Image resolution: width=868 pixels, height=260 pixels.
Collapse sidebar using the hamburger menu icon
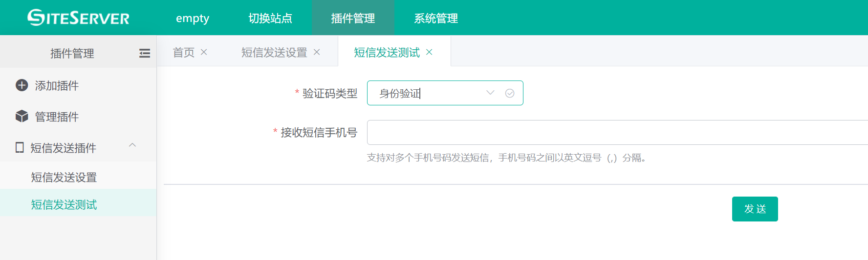point(145,53)
